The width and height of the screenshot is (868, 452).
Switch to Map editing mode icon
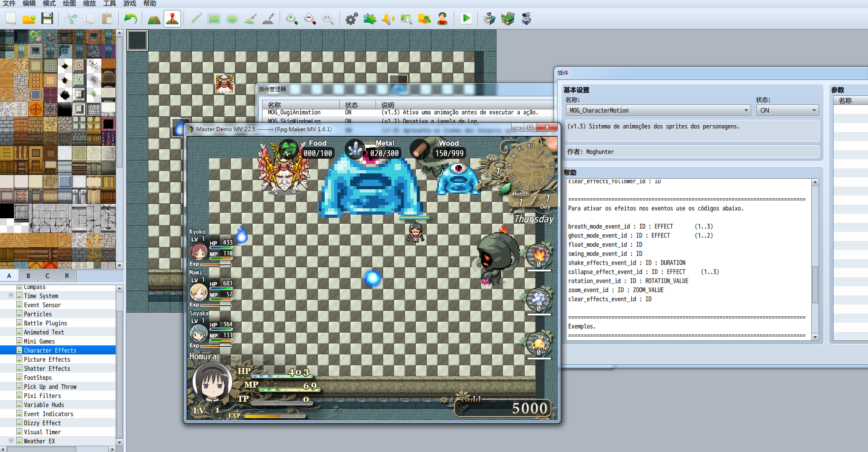point(154,19)
